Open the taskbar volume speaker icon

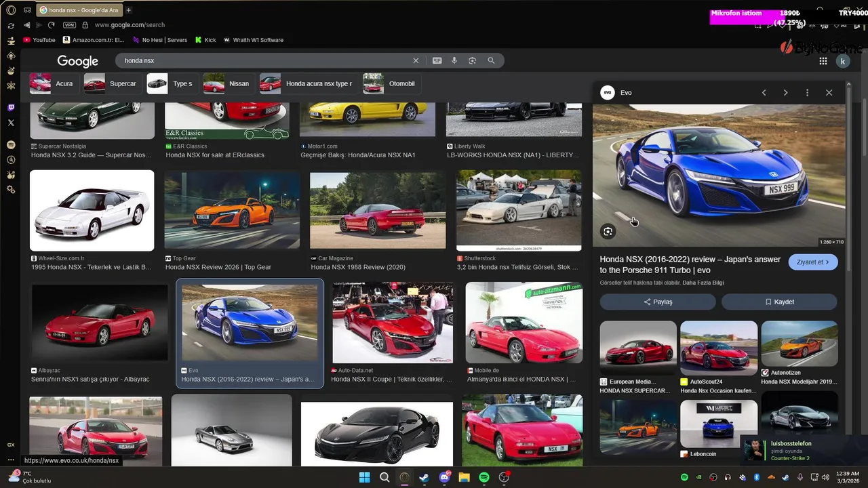[x=825, y=477]
